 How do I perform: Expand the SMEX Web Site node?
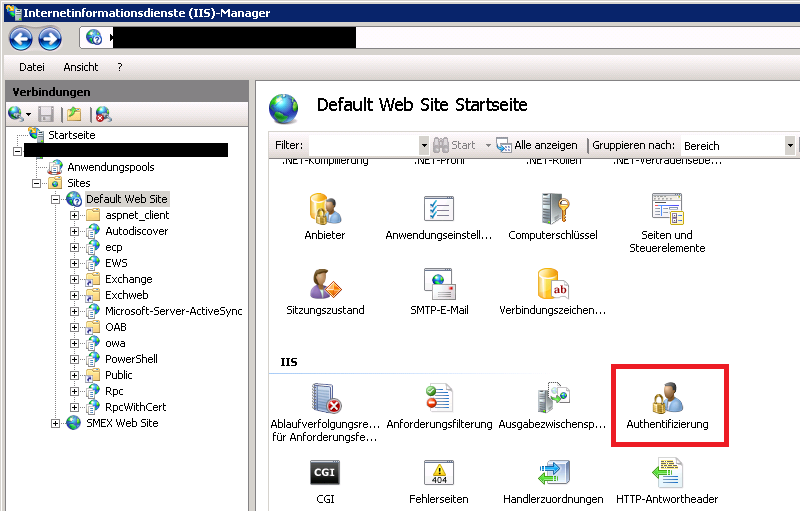point(56,423)
